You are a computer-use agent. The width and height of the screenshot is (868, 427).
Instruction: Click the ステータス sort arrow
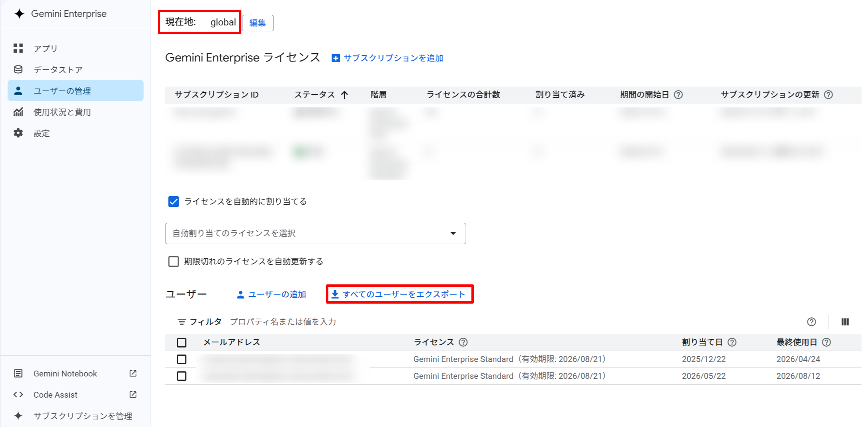tap(344, 95)
